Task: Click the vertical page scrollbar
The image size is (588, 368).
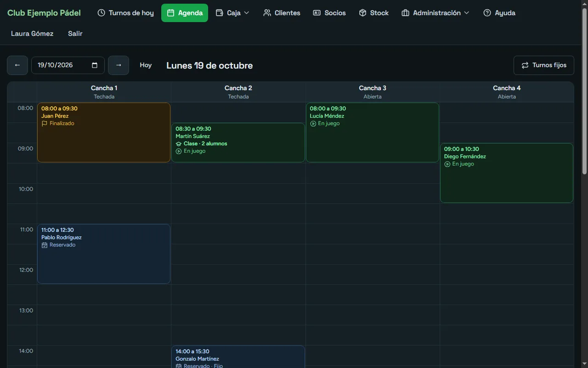Action: pos(584,91)
